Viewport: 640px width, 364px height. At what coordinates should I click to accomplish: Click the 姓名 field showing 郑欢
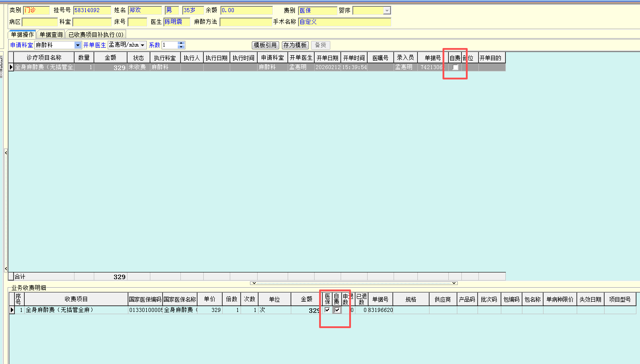(x=145, y=10)
